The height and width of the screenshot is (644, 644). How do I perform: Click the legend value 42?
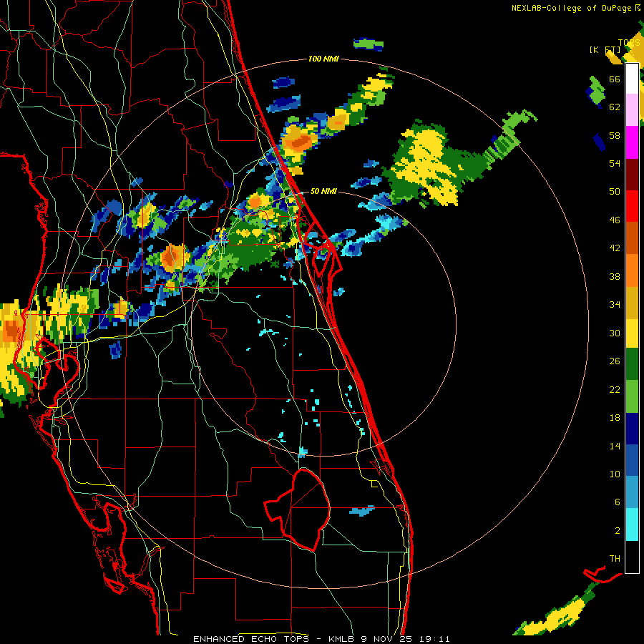tap(615, 248)
